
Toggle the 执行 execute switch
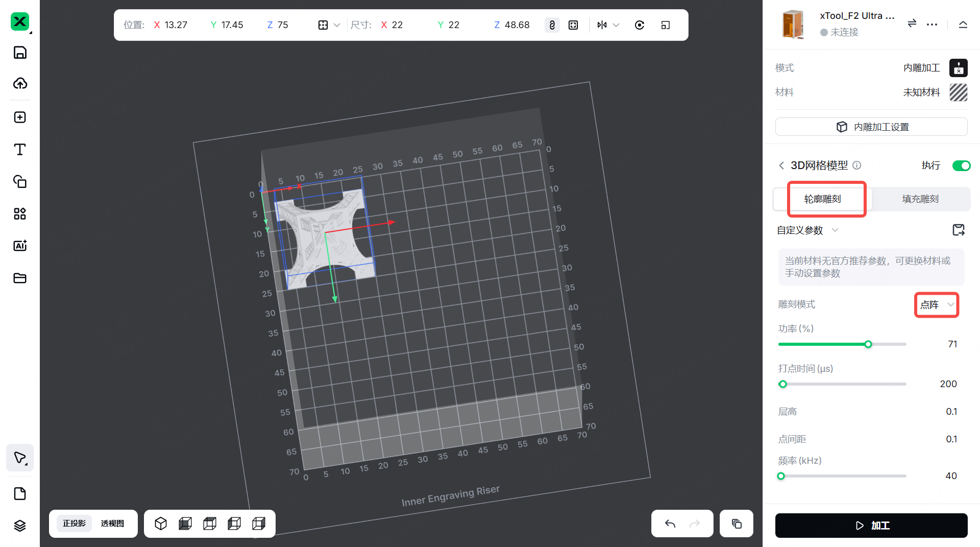tap(961, 165)
